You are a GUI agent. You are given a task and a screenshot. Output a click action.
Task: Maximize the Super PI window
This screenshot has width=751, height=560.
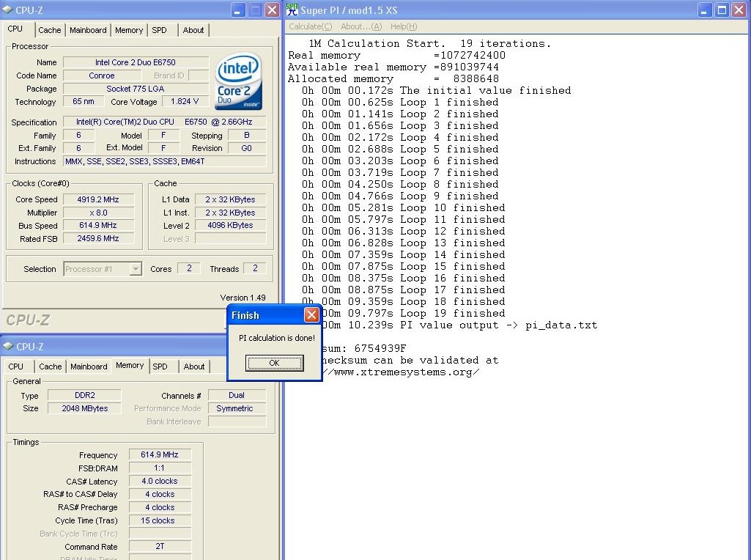(722, 10)
